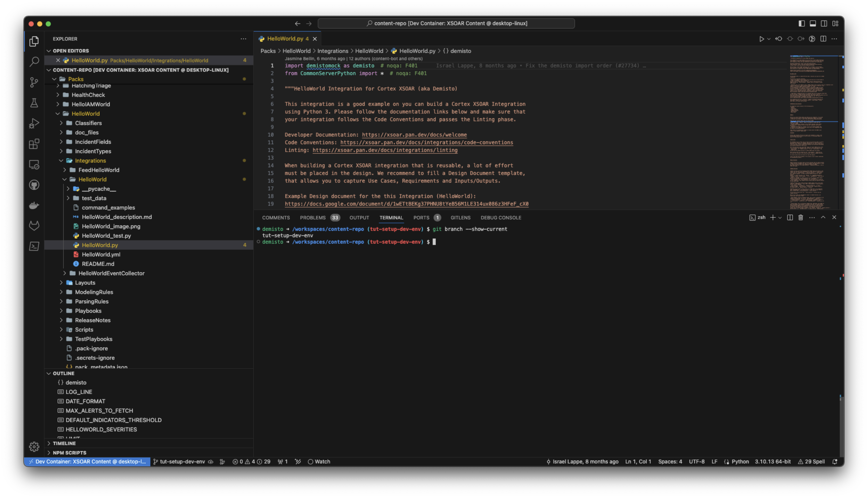The image size is (868, 498).
Task: Switch to the PROBLEMS panel tab
Action: [x=312, y=218]
